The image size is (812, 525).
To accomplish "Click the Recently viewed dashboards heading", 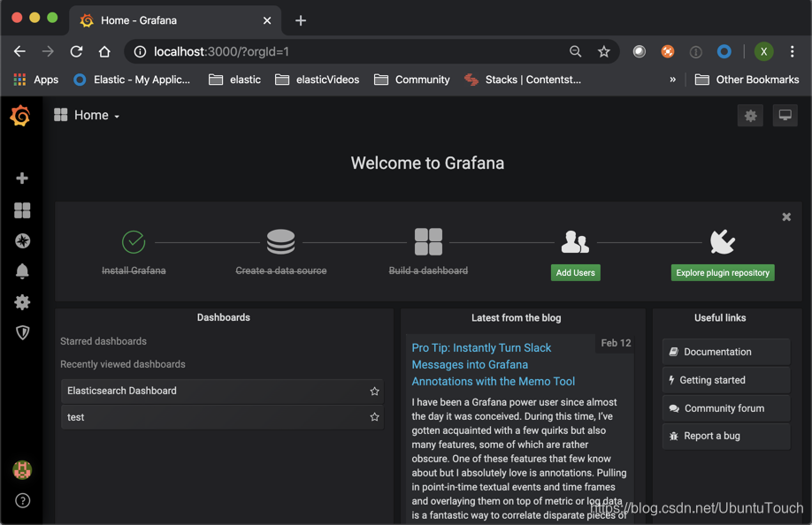I will click(x=123, y=364).
